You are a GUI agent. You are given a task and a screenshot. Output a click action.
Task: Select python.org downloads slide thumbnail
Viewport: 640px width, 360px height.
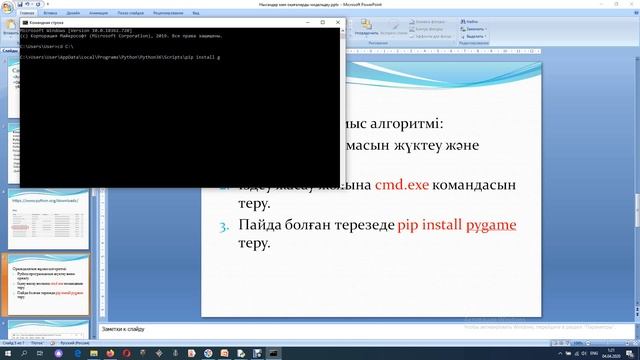tap(48, 219)
